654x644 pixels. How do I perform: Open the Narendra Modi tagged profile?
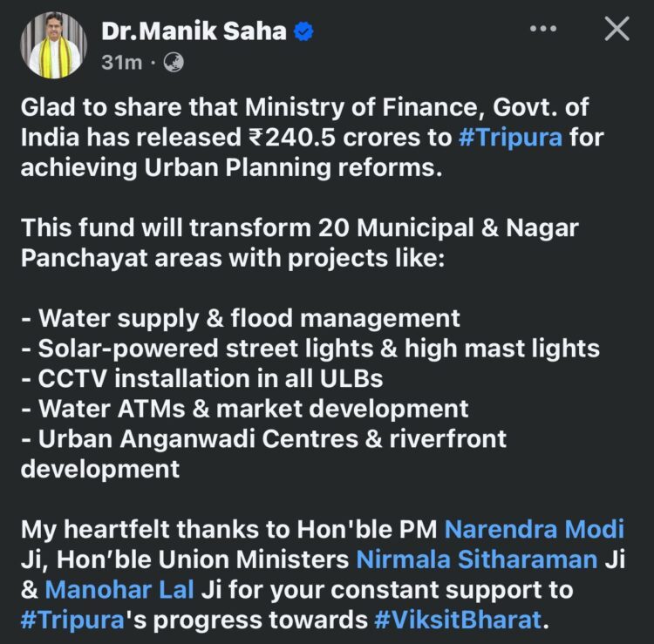coord(535,529)
